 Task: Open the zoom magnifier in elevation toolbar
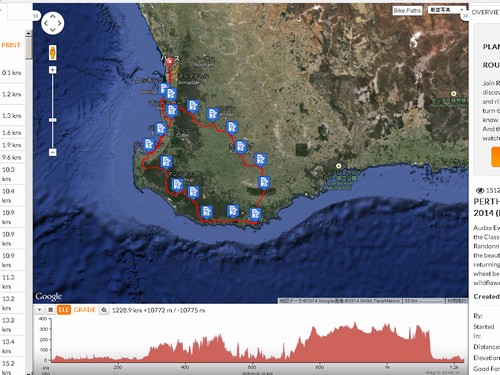click(104, 310)
